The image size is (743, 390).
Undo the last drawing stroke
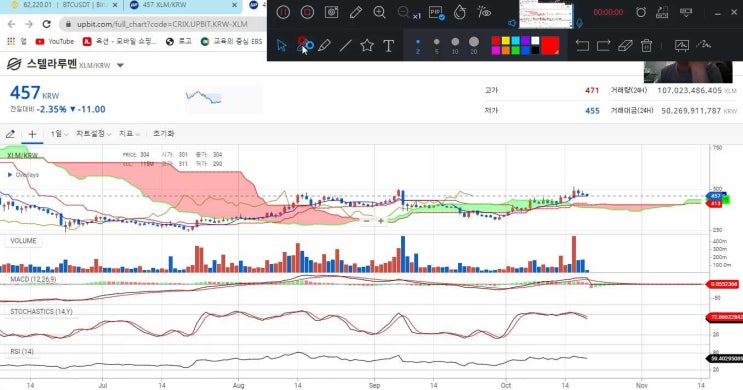coord(582,45)
